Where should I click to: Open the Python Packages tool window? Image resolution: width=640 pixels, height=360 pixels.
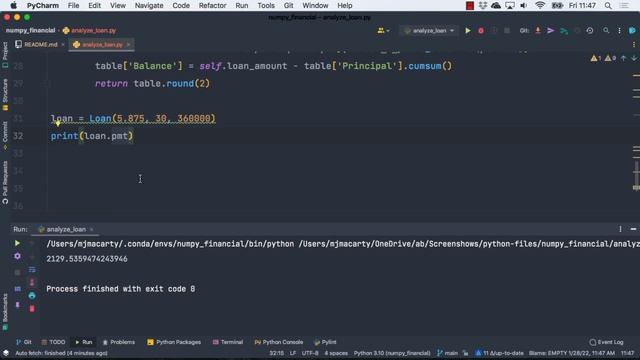174,342
